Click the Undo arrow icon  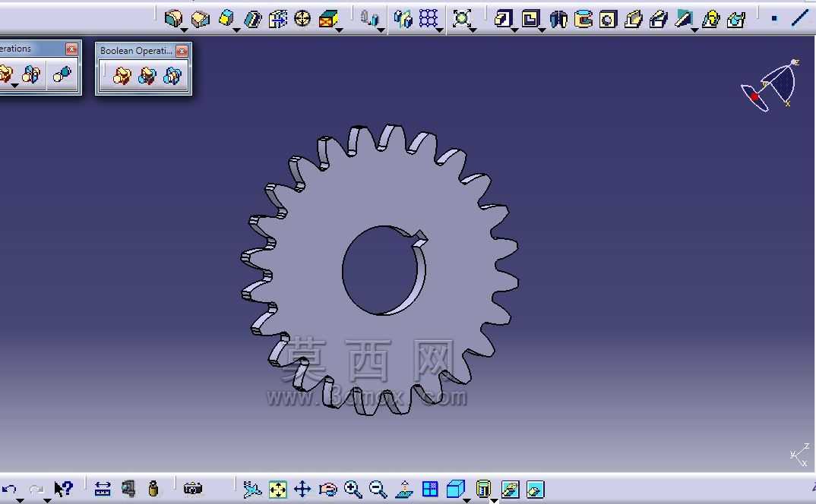pos(9,489)
